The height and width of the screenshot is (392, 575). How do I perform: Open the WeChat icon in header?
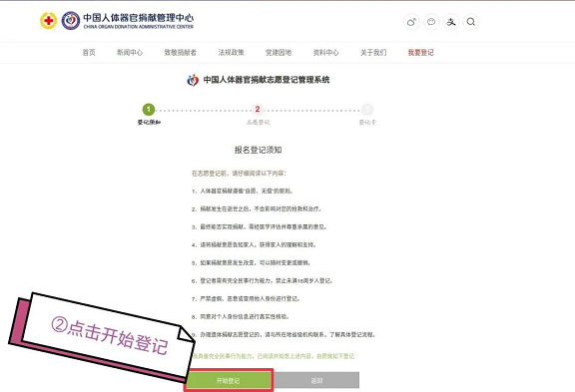(x=431, y=22)
